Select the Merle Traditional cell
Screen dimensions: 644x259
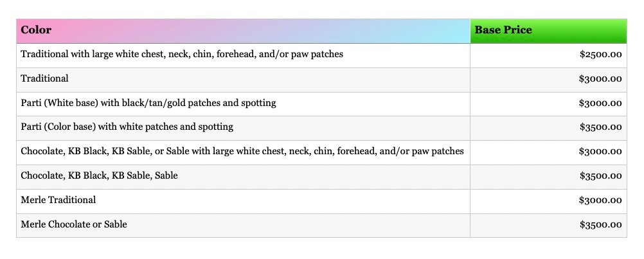58,200
